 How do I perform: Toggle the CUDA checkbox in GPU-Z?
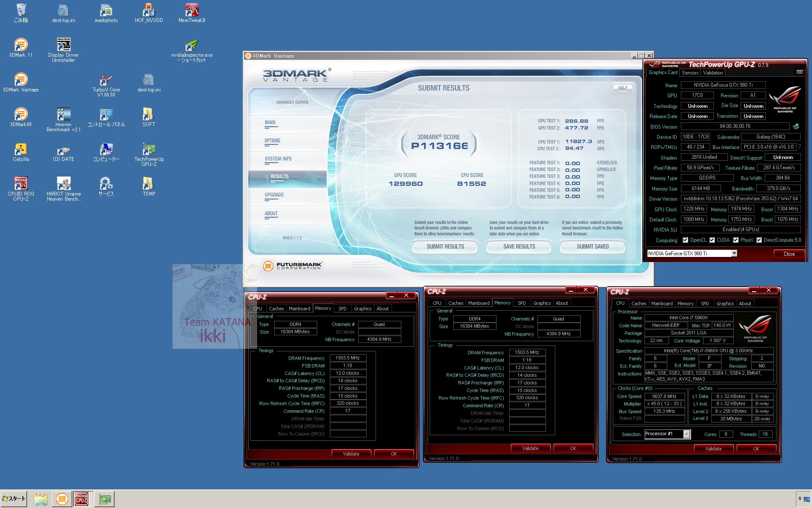712,240
